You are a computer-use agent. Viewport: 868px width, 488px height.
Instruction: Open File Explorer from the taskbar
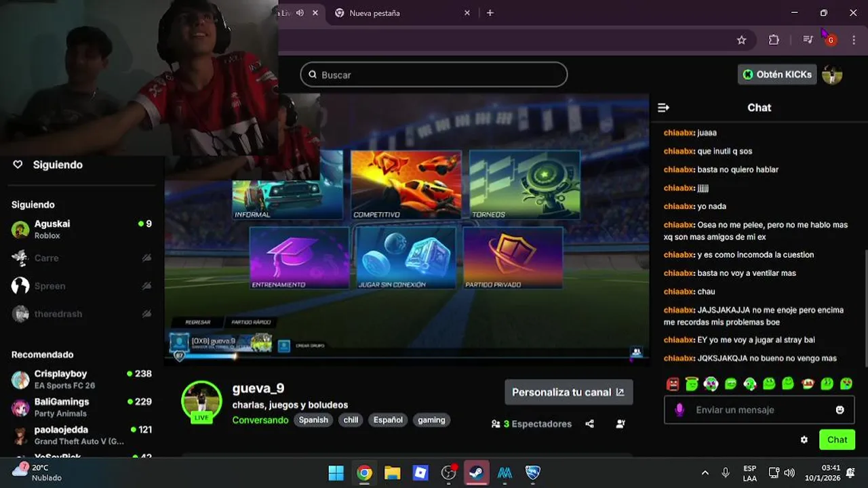[x=392, y=472]
